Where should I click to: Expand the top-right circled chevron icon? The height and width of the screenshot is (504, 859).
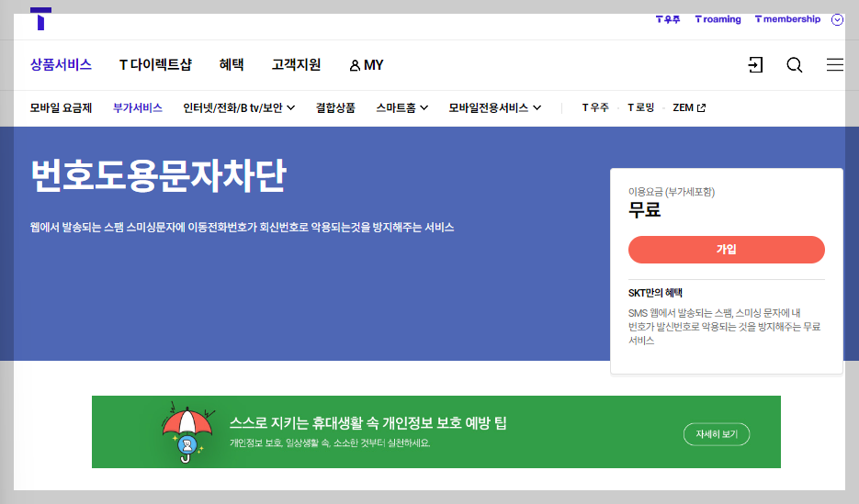837,19
